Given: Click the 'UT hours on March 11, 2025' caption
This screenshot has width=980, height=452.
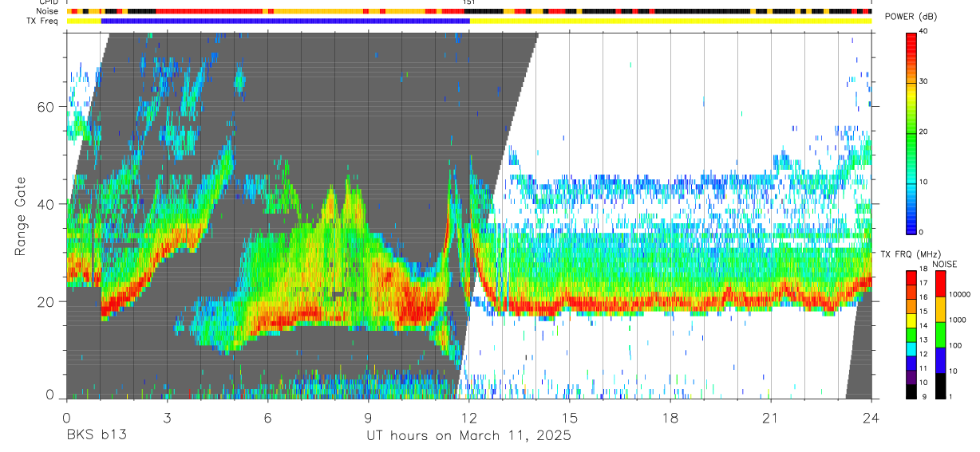Looking at the screenshot, I should [468, 435].
